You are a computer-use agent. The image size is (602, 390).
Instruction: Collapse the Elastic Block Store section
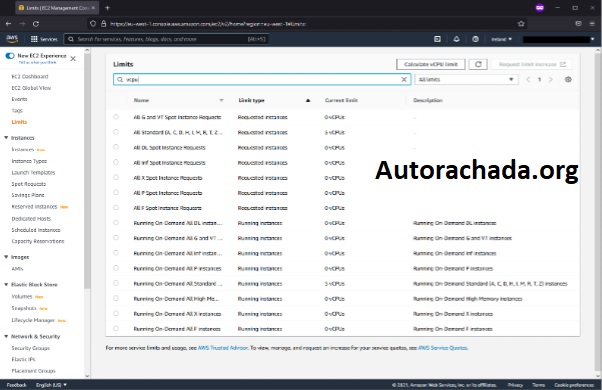coord(6,284)
